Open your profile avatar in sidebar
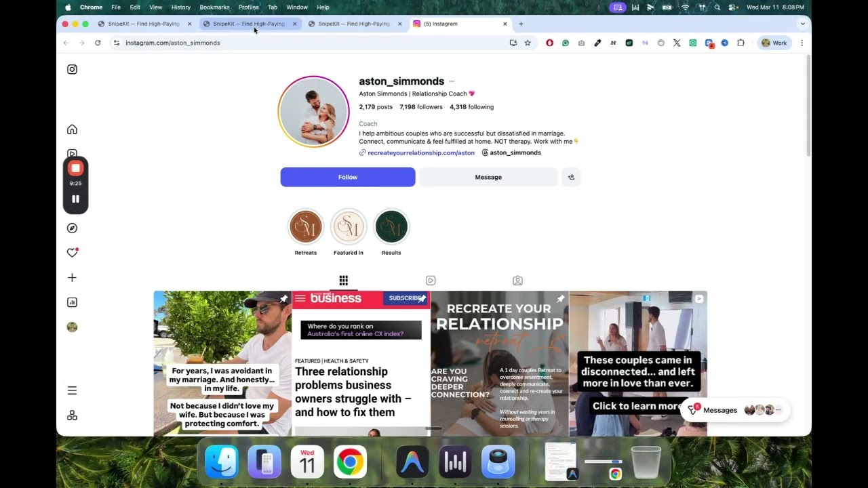 (72, 327)
